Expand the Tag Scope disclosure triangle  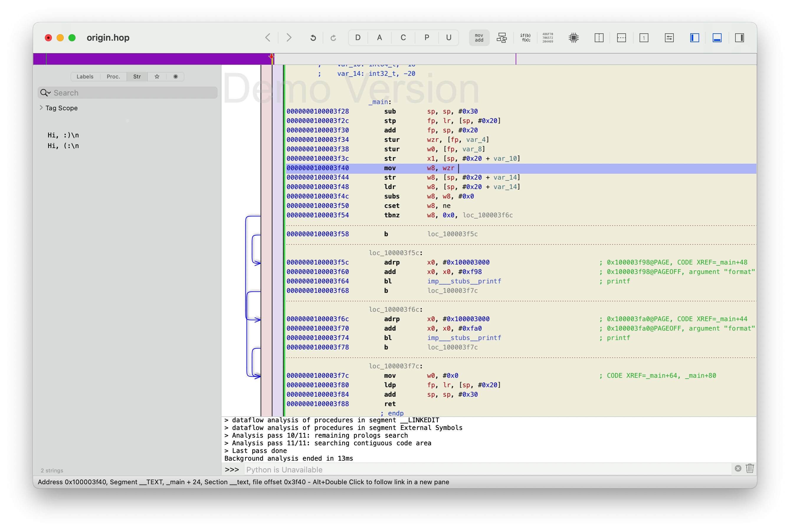[x=41, y=108]
